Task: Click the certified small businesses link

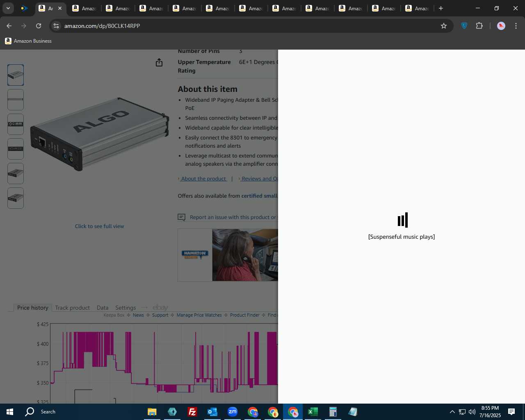Action: [260, 196]
